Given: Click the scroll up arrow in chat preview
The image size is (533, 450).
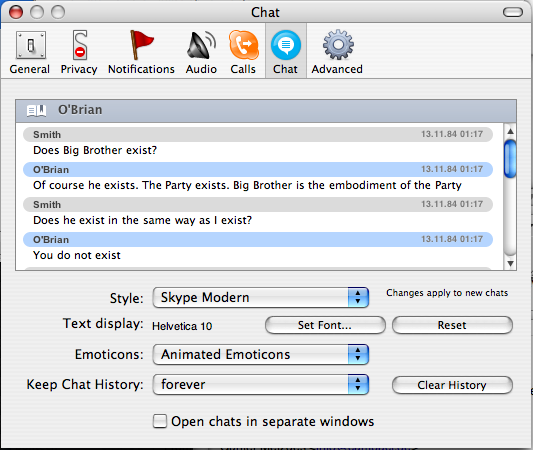Looking at the screenshot, I should pos(510,131).
